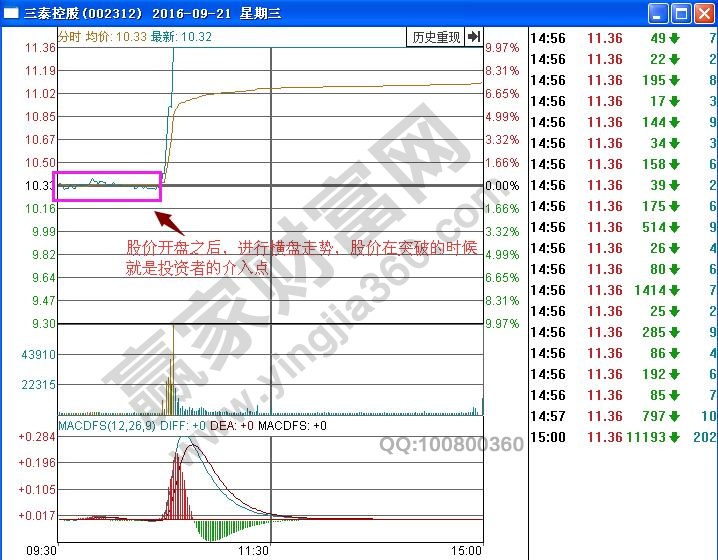Click the 1414 volume trade row

tap(620, 290)
